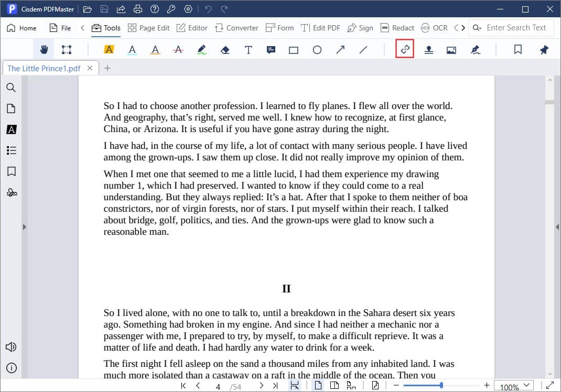Select The Little Prince1.pdf document tab
This screenshot has width=561, height=392.
42,68
